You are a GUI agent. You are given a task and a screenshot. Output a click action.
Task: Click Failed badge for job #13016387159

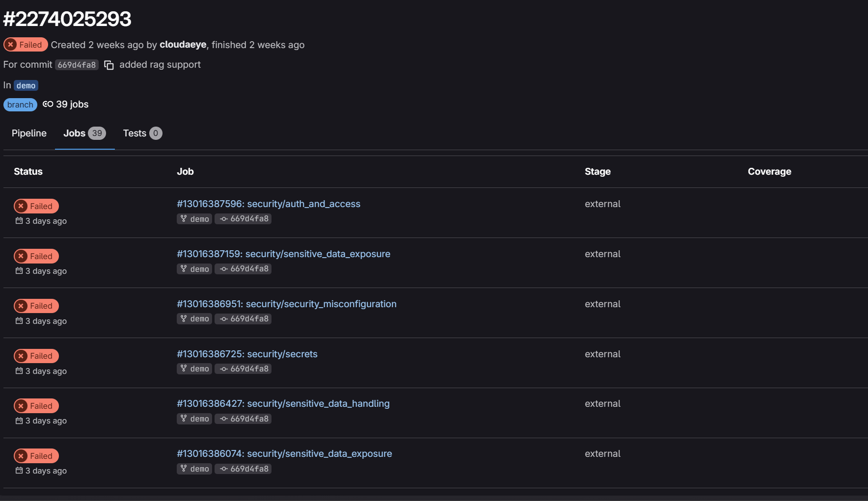[x=36, y=256]
